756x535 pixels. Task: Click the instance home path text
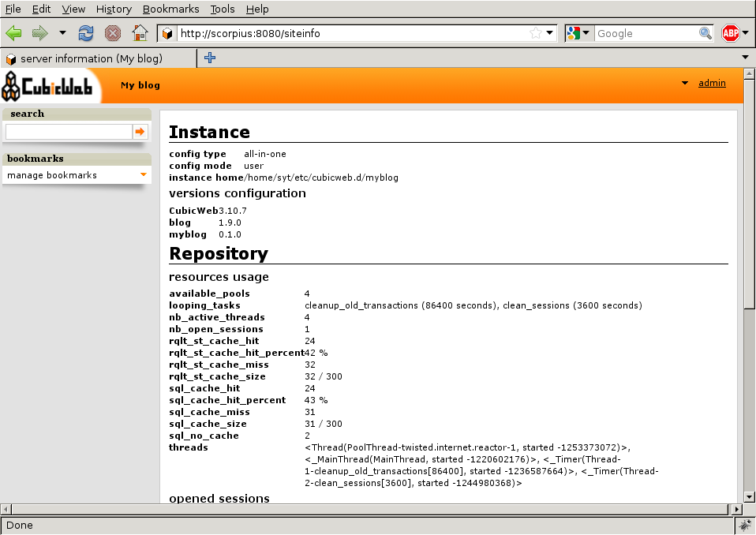[x=321, y=178]
